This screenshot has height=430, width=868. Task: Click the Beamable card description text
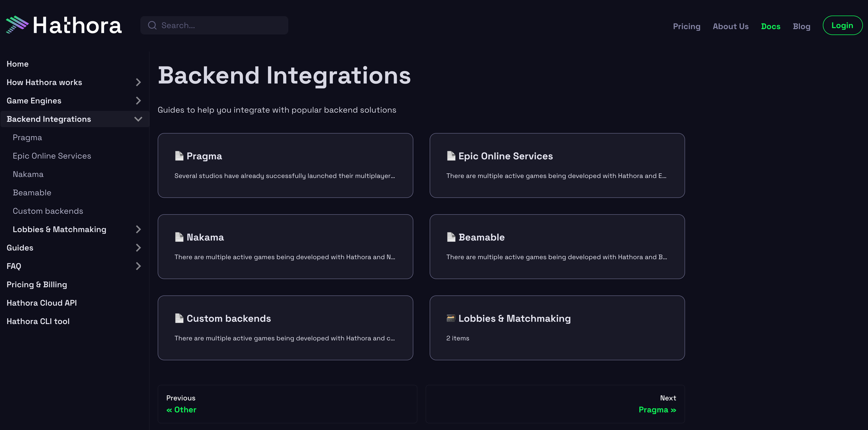557,257
